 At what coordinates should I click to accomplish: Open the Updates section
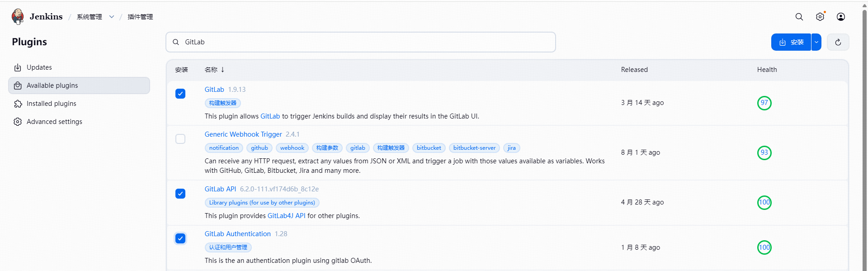(x=79, y=67)
